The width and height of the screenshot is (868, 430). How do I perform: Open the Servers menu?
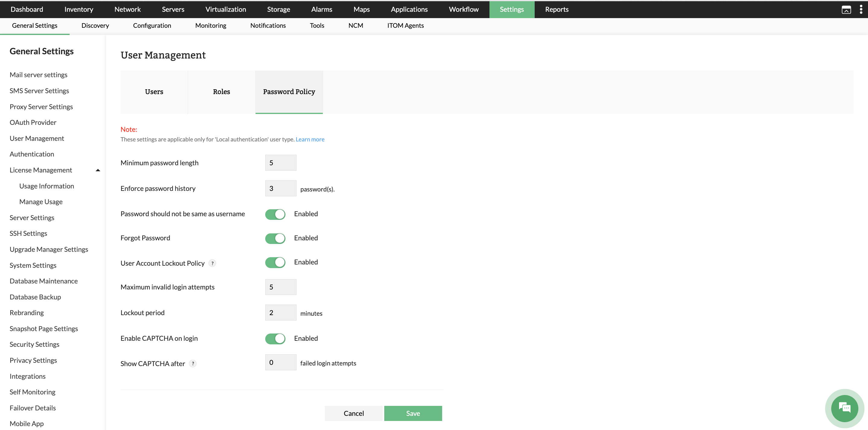pyautogui.click(x=173, y=9)
